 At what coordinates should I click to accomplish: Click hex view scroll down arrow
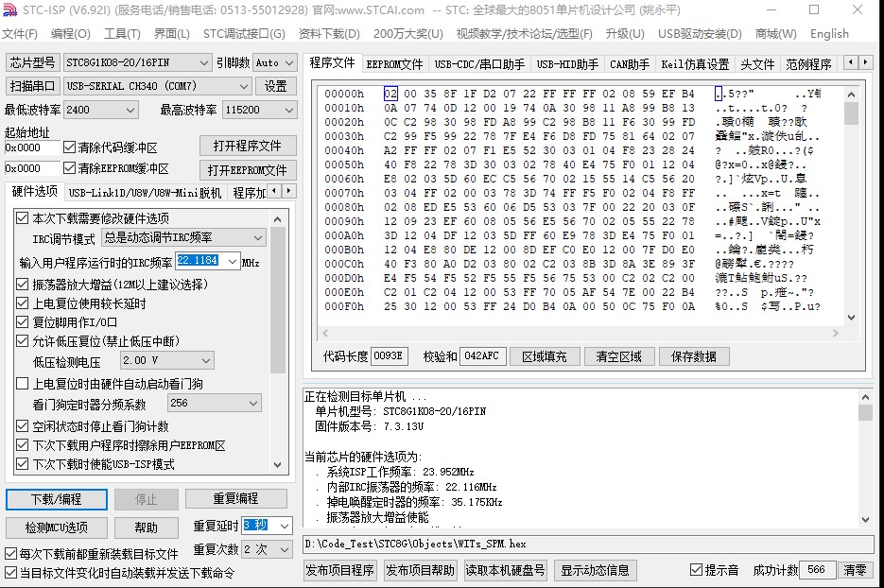[x=851, y=318]
